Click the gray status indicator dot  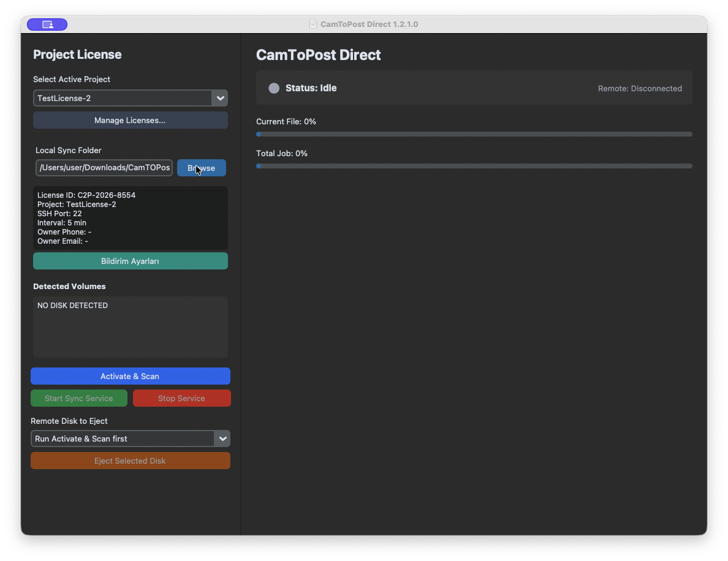(x=274, y=88)
